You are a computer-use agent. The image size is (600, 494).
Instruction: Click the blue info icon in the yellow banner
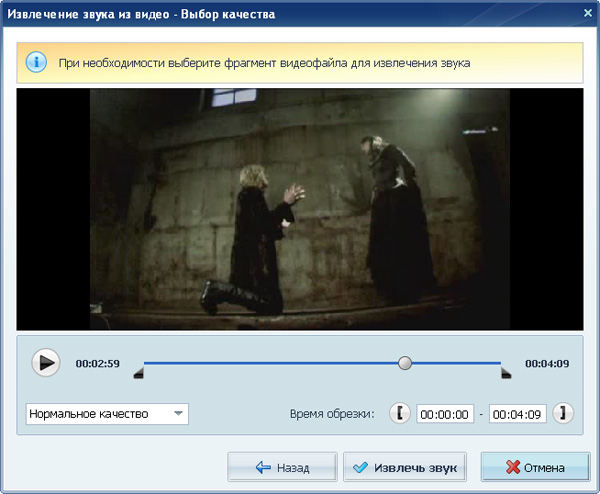pyautogui.click(x=36, y=62)
